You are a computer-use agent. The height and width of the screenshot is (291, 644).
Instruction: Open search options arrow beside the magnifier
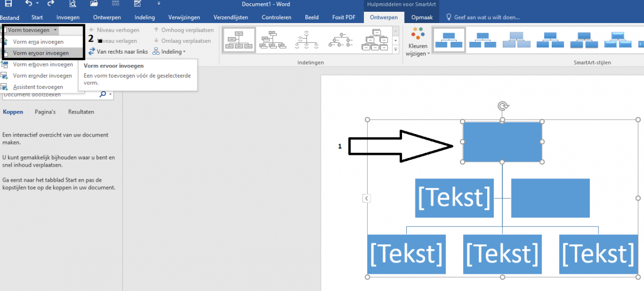coord(111,95)
